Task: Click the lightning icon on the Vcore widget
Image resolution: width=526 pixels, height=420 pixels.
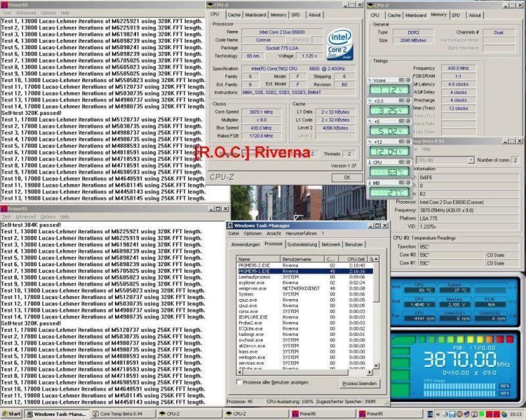Action: (370, 80)
